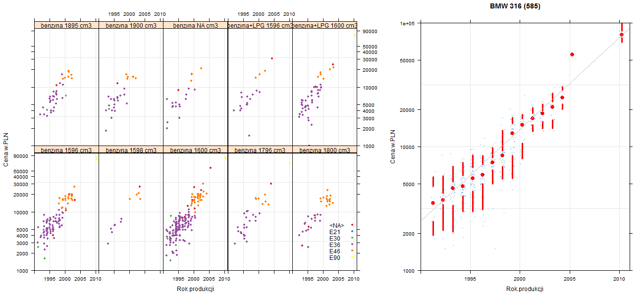644x297 pixels.
Task: Select the "benzyna 1900 cm3" panel header
Action: (131, 25)
